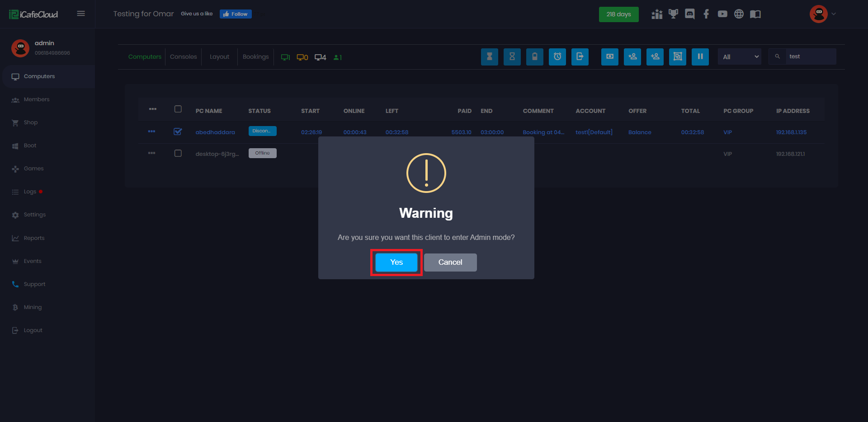Click the 218 days license badge
Viewport: 868px width, 422px height.
pos(618,14)
